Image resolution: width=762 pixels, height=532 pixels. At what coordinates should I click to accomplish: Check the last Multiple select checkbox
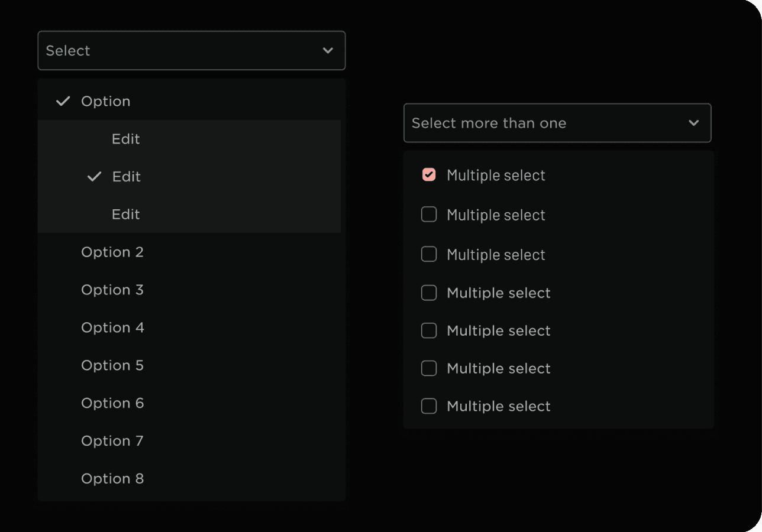[429, 406]
